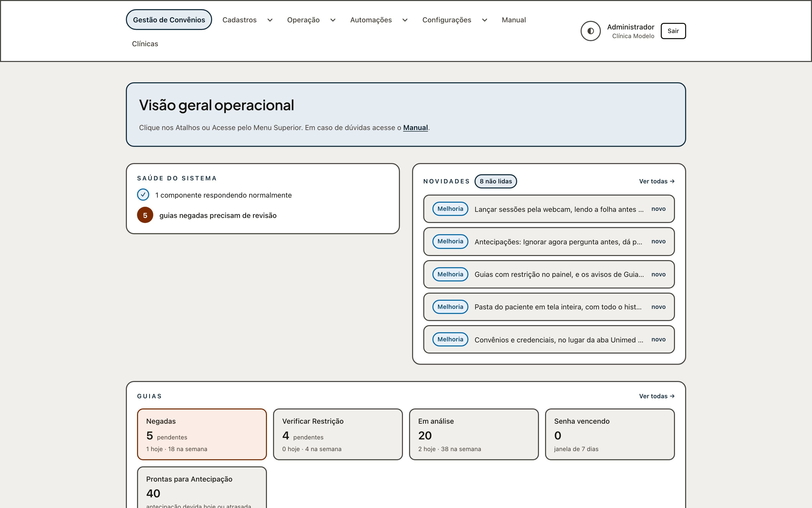Follow the Manual link in the banner
Image resolution: width=812 pixels, height=508 pixels.
[415, 128]
